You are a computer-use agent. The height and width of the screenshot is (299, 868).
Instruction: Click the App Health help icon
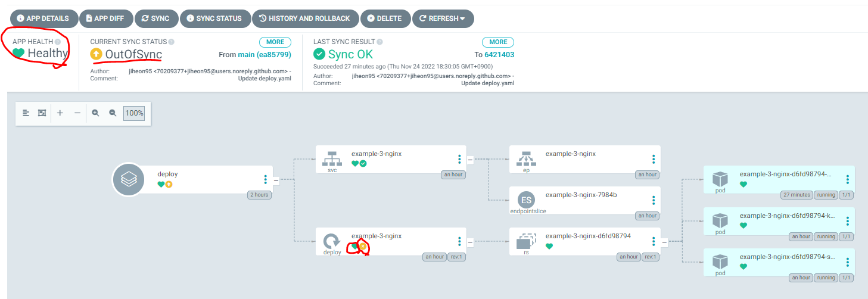click(58, 42)
